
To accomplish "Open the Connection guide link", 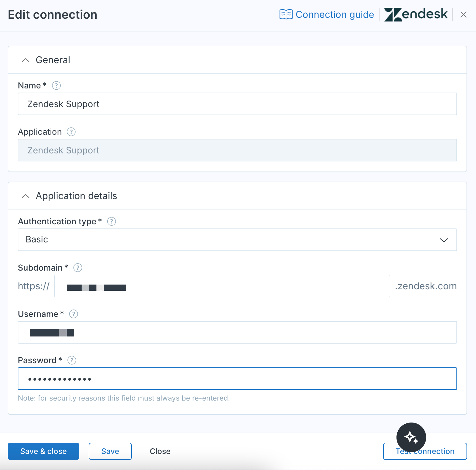I will [x=335, y=15].
